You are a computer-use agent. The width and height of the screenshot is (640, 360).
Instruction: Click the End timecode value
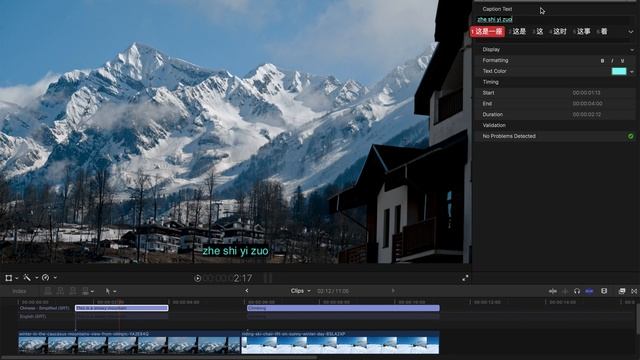pos(587,104)
